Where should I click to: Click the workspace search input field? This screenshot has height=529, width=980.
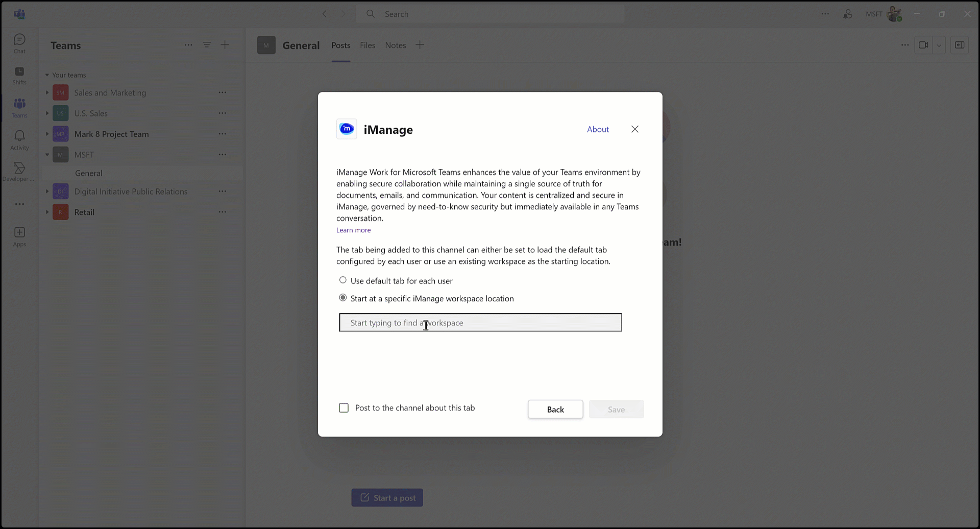point(480,322)
